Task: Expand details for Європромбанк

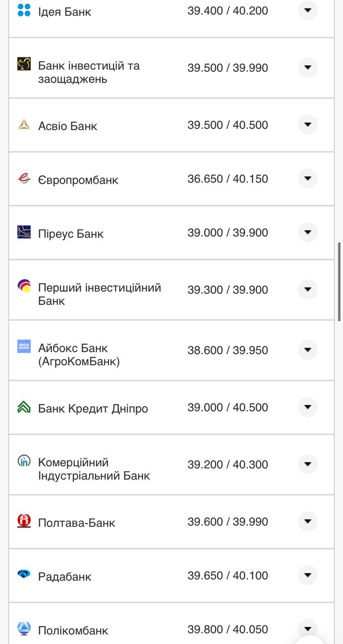Action: click(x=307, y=178)
